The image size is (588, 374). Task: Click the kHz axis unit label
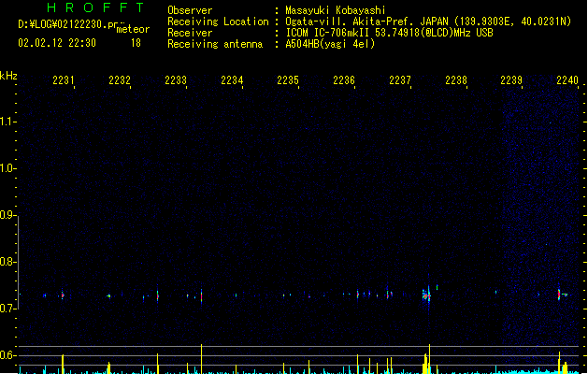pos(8,76)
